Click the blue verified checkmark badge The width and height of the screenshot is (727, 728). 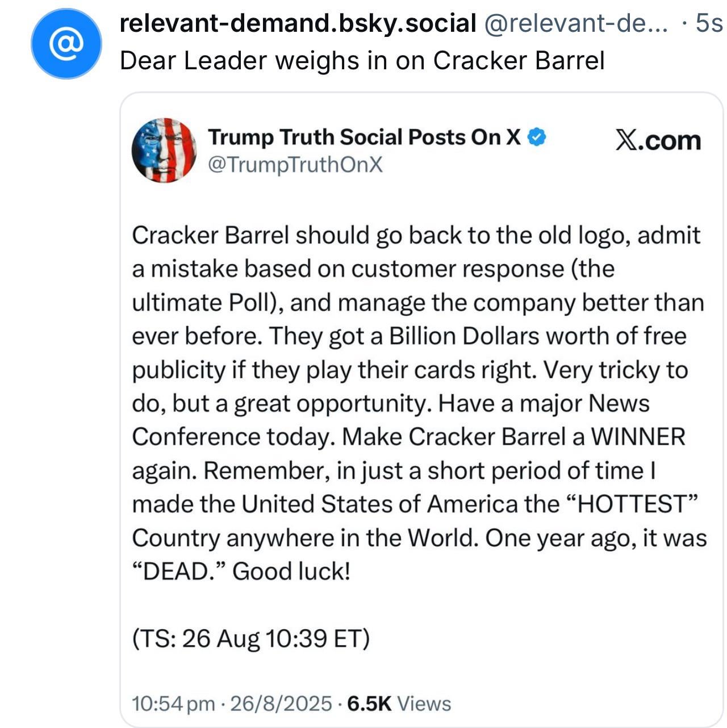[537, 137]
